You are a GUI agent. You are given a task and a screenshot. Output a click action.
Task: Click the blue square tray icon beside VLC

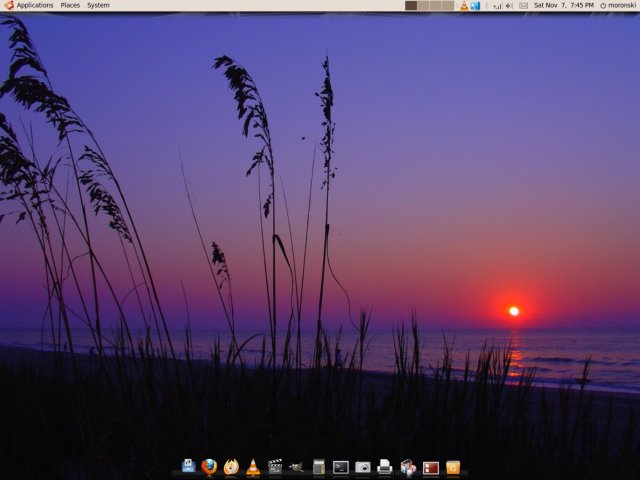click(475, 5)
